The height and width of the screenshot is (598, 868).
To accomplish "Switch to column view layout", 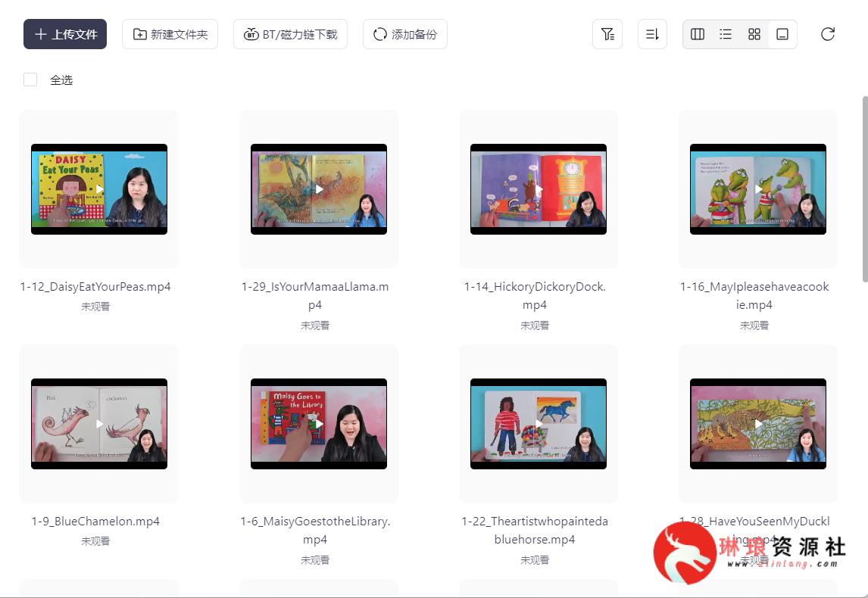I will 698,34.
